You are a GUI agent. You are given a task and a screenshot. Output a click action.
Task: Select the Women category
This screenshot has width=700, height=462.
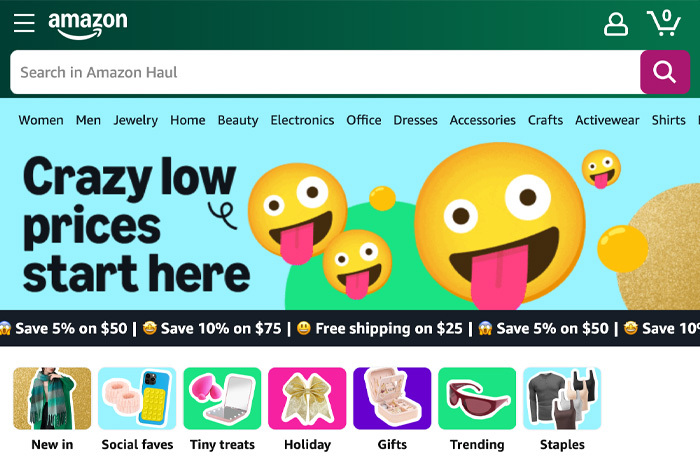(41, 120)
